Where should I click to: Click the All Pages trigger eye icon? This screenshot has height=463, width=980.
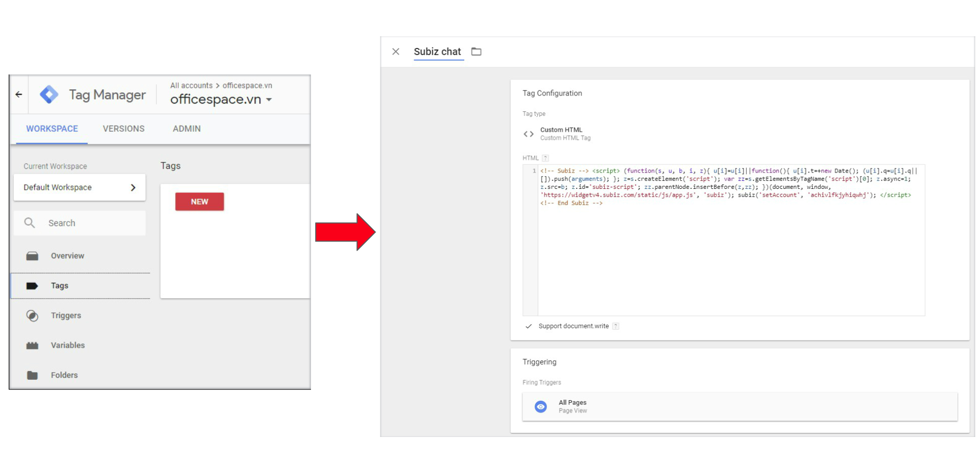540,406
